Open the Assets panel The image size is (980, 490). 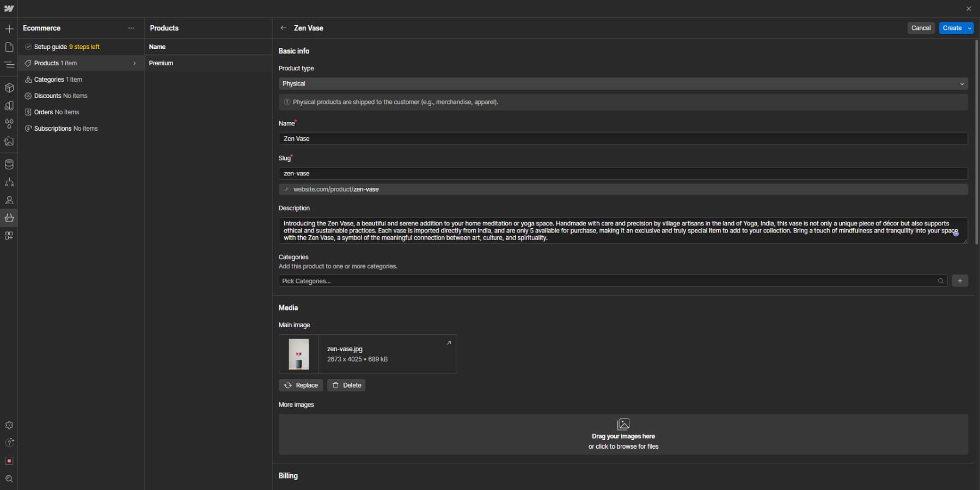(x=9, y=142)
